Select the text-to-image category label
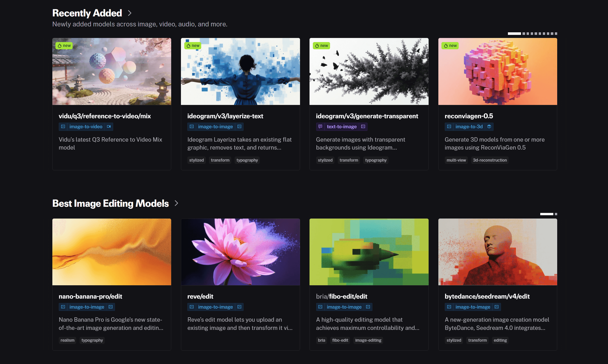Viewport: 608px width, 364px height. (342, 126)
